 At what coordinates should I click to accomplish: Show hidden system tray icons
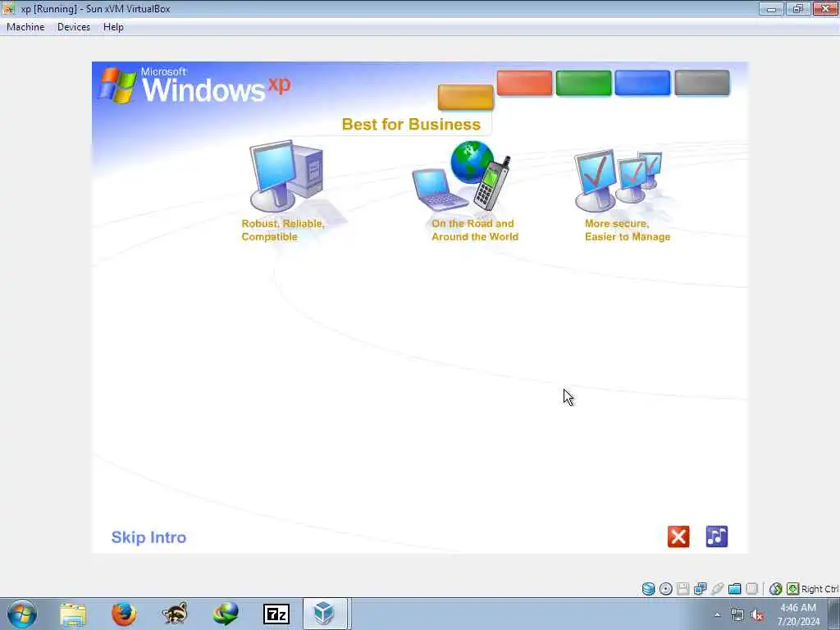(717, 615)
